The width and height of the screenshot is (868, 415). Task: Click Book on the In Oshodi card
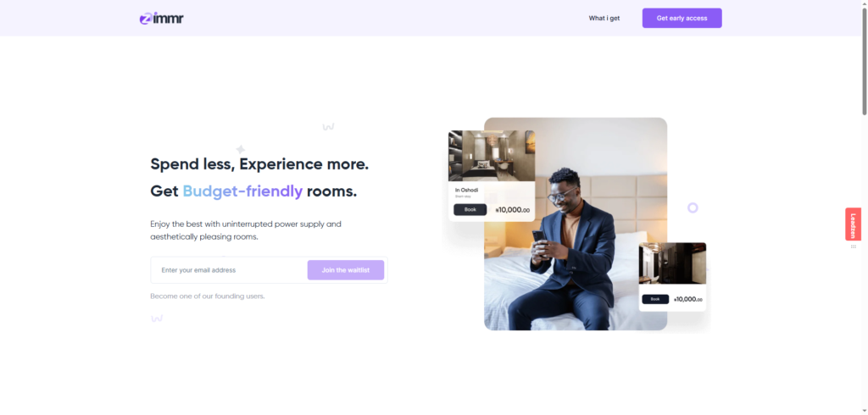point(470,210)
